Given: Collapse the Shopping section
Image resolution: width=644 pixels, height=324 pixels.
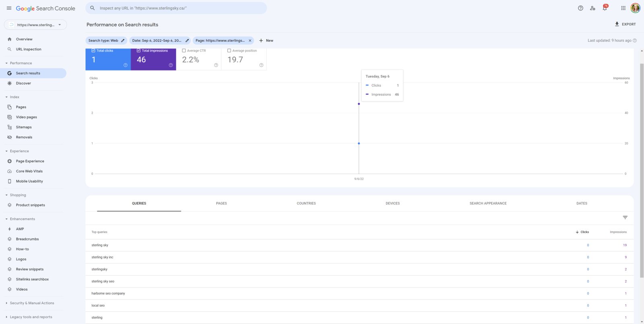Looking at the screenshot, I should click(x=15, y=195).
